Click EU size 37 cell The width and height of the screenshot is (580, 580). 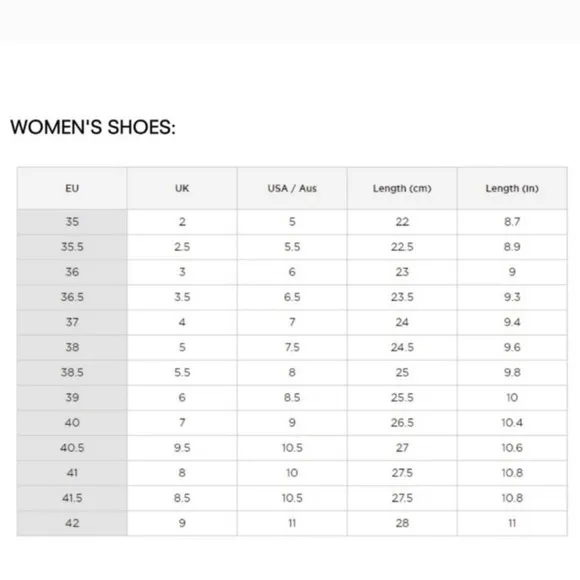click(x=72, y=322)
